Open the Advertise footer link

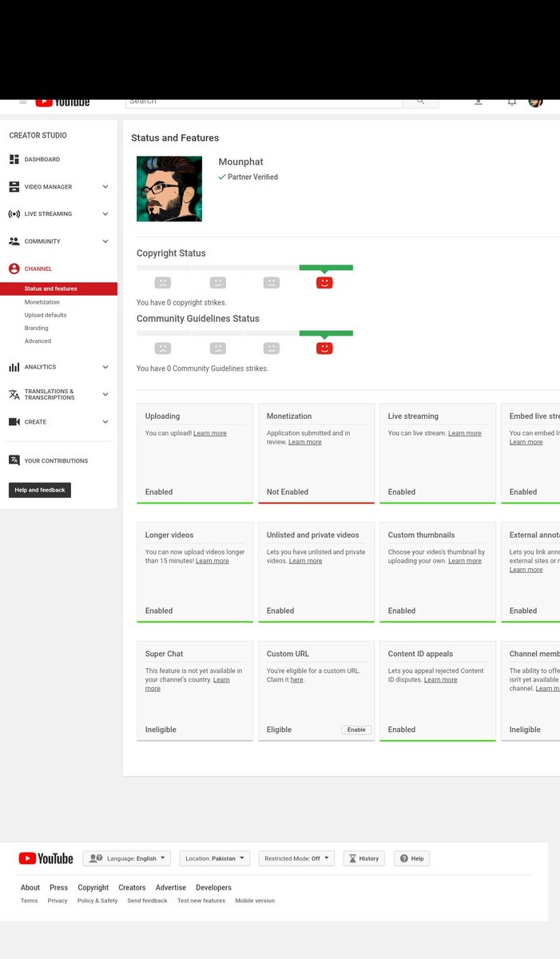171,888
